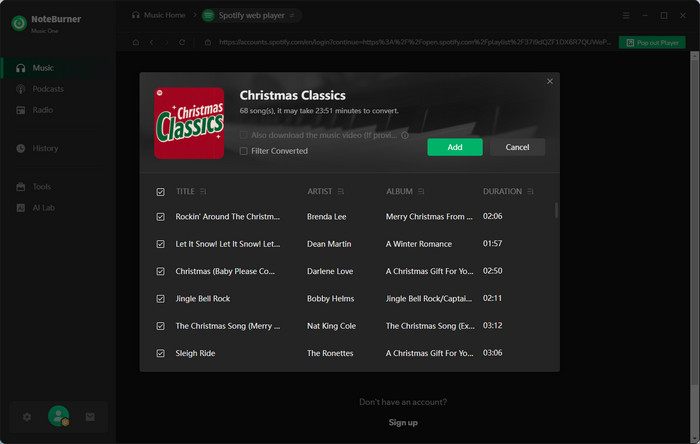The width and height of the screenshot is (700, 444).
Task: Open the Podcasts section in sidebar
Action: (58, 89)
